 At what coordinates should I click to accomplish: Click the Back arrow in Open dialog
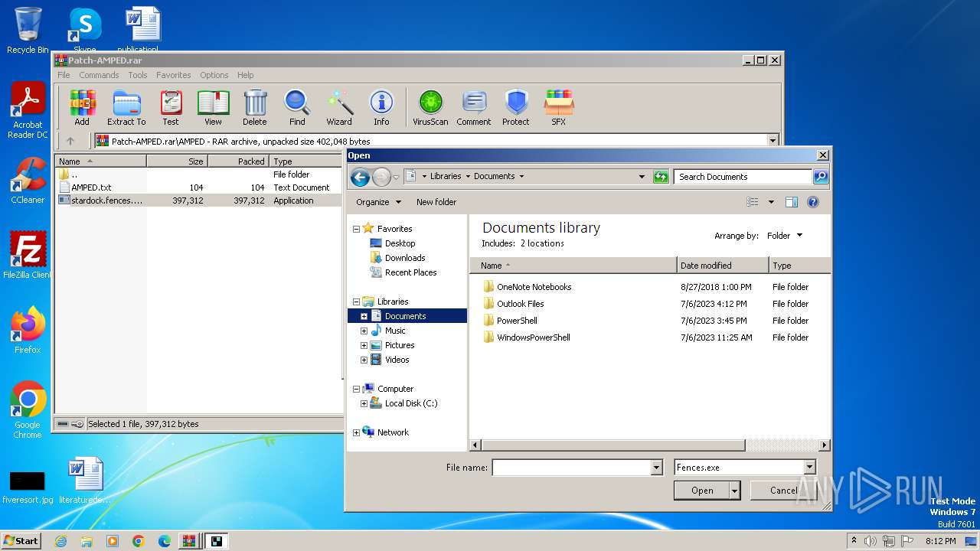pyautogui.click(x=360, y=177)
